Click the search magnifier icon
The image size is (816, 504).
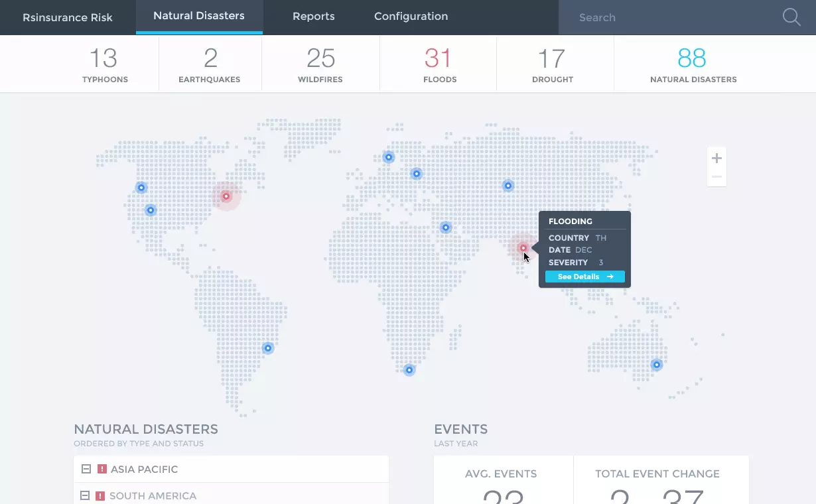tap(791, 17)
